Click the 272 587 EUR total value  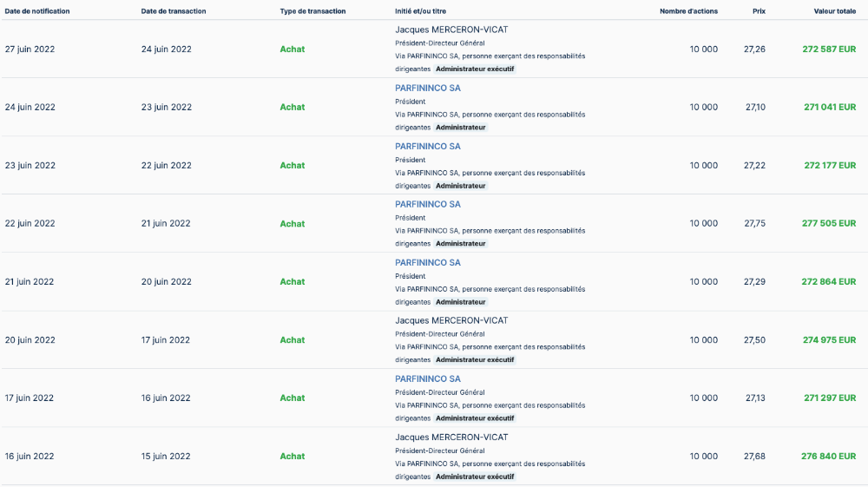(x=829, y=49)
